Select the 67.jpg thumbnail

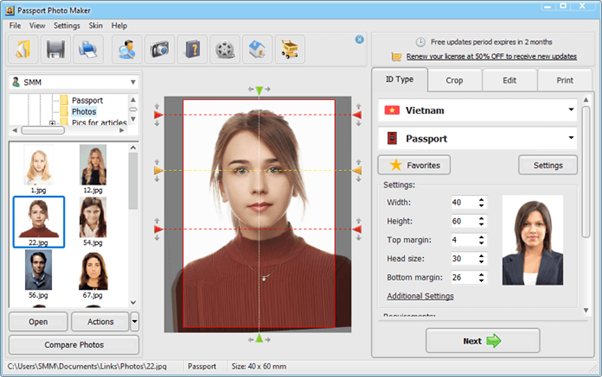(93, 274)
